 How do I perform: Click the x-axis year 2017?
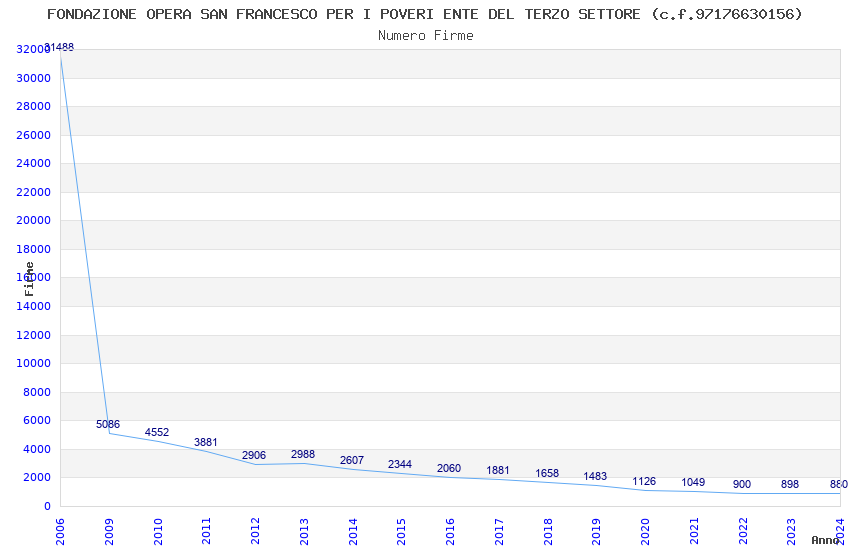point(499,532)
